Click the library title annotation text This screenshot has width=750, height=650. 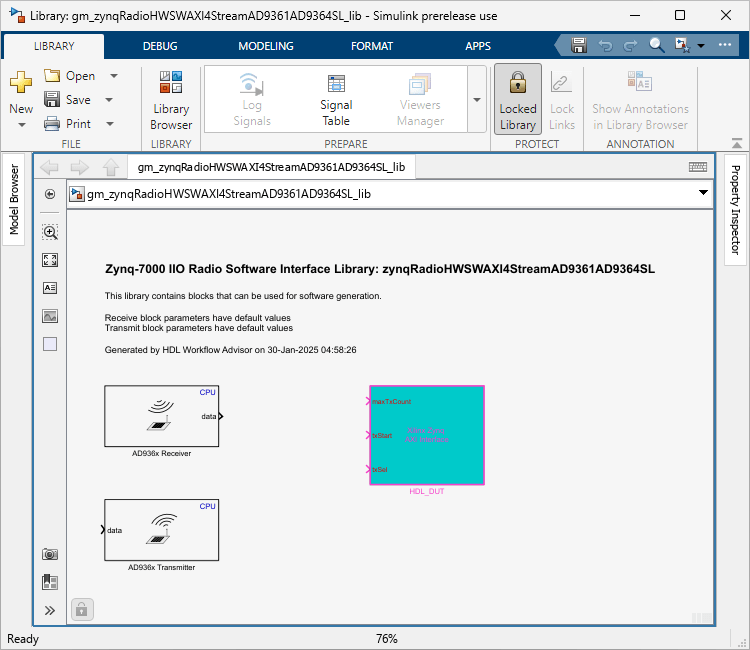[x=380, y=269]
